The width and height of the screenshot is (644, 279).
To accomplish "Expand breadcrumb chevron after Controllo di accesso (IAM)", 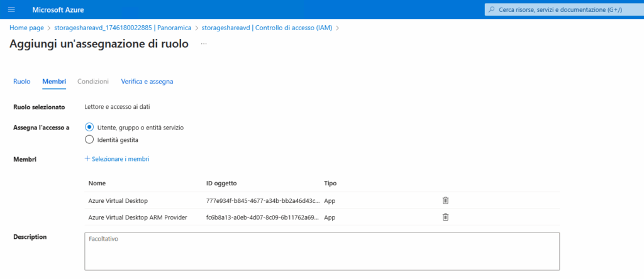I will tap(338, 28).
